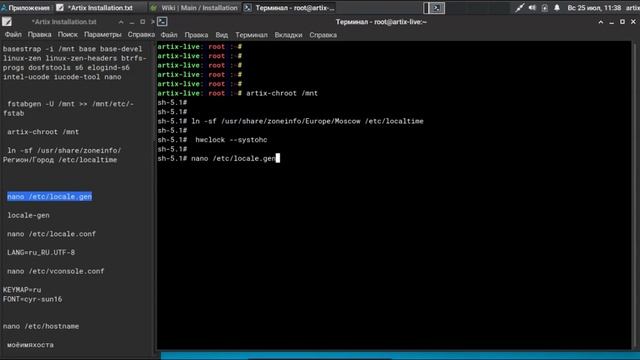
Task: Switch to the Wiki Main Installation taskbar window
Action: [x=194, y=8]
